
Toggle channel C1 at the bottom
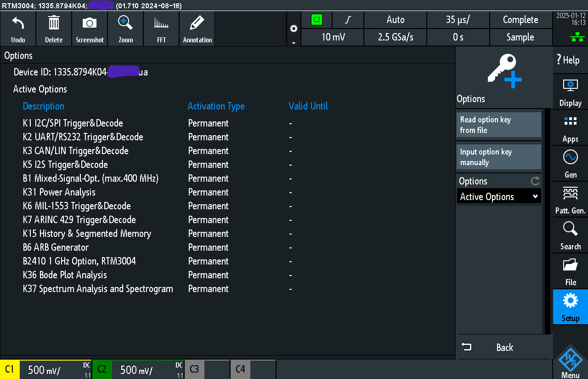pyautogui.click(x=10, y=369)
